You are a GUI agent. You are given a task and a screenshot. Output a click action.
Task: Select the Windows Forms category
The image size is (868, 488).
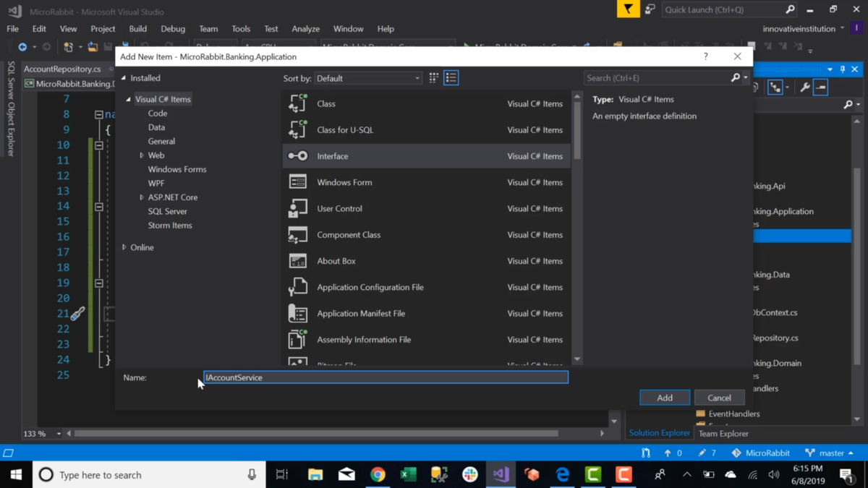tap(177, 169)
